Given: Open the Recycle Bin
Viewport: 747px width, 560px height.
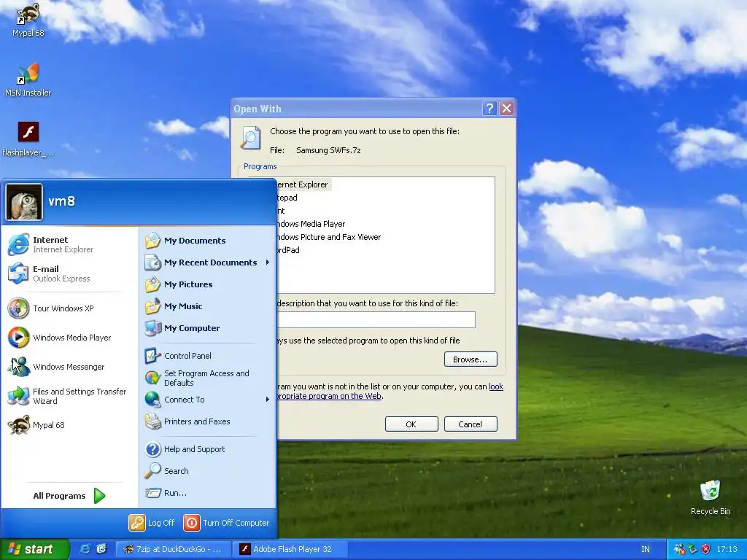Looking at the screenshot, I should pos(710,497).
